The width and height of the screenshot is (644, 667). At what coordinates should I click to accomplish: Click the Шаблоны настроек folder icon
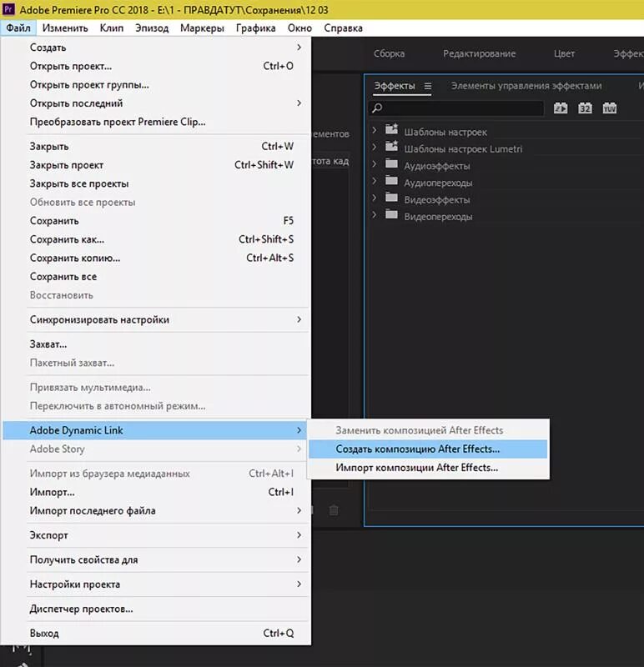(x=391, y=129)
